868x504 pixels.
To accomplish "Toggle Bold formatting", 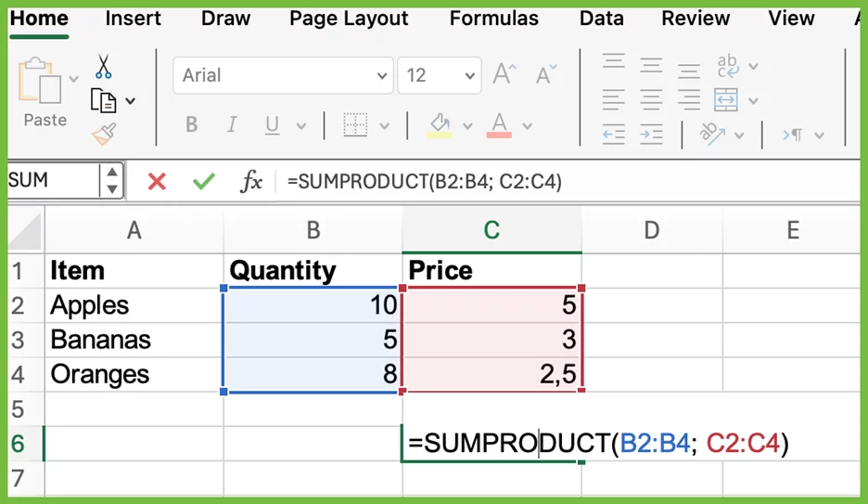I will click(192, 124).
